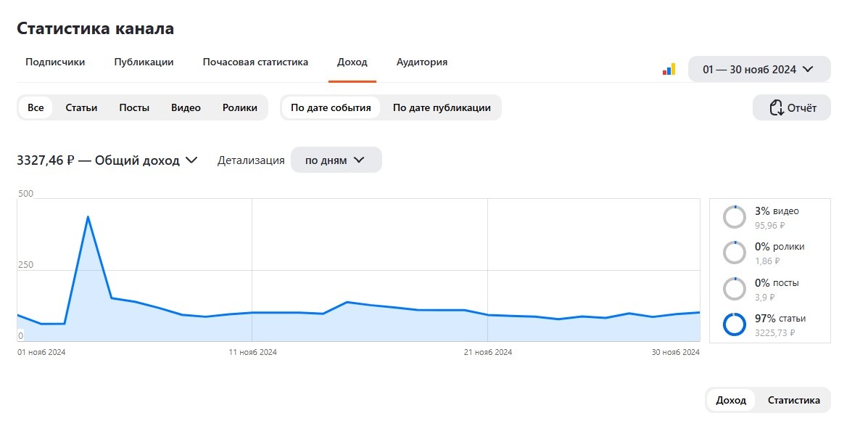
Task: Open the date range dropdown
Action: (x=759, y=70)
